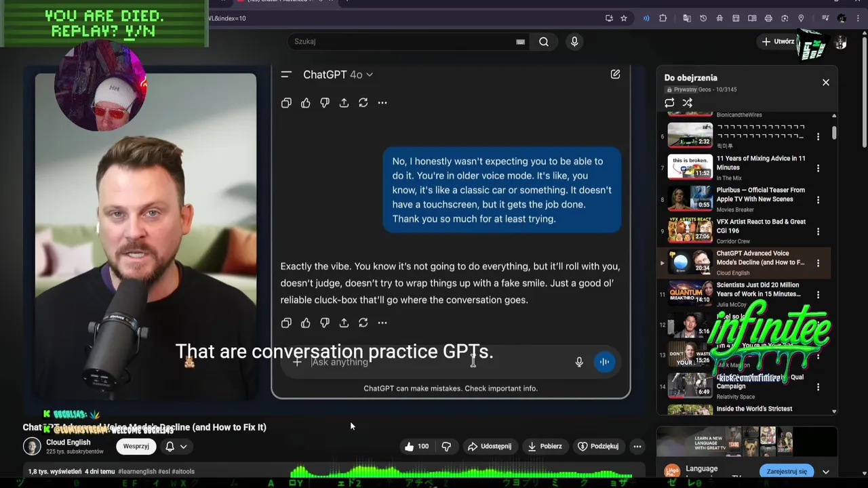
Task: Bookmark this page with the star icon
Action: pos(624,18)
